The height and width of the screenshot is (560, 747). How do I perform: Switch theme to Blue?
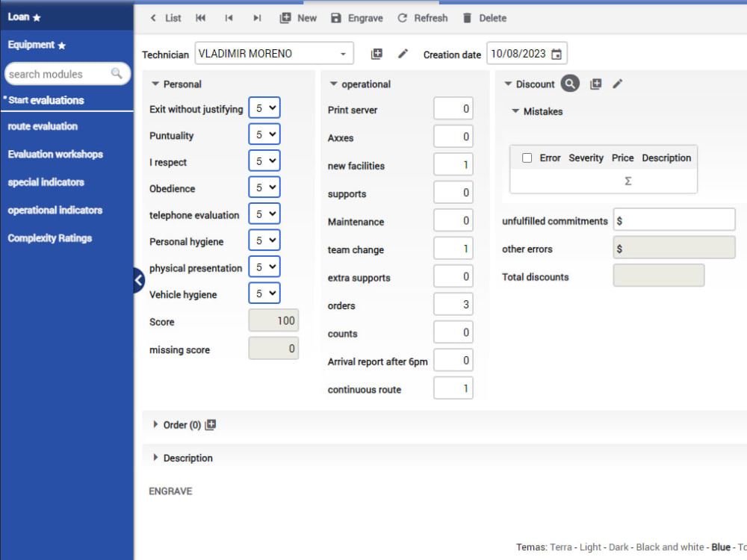point(721,547)
